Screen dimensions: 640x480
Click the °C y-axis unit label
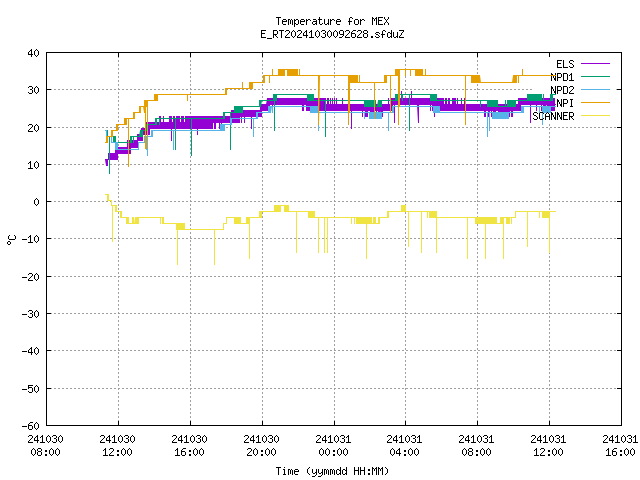(x=11, y=240)
